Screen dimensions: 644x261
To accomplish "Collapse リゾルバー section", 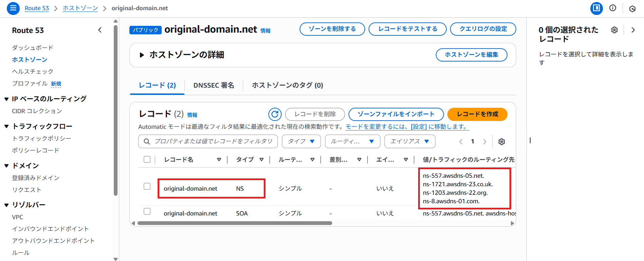I will [6, 205].
